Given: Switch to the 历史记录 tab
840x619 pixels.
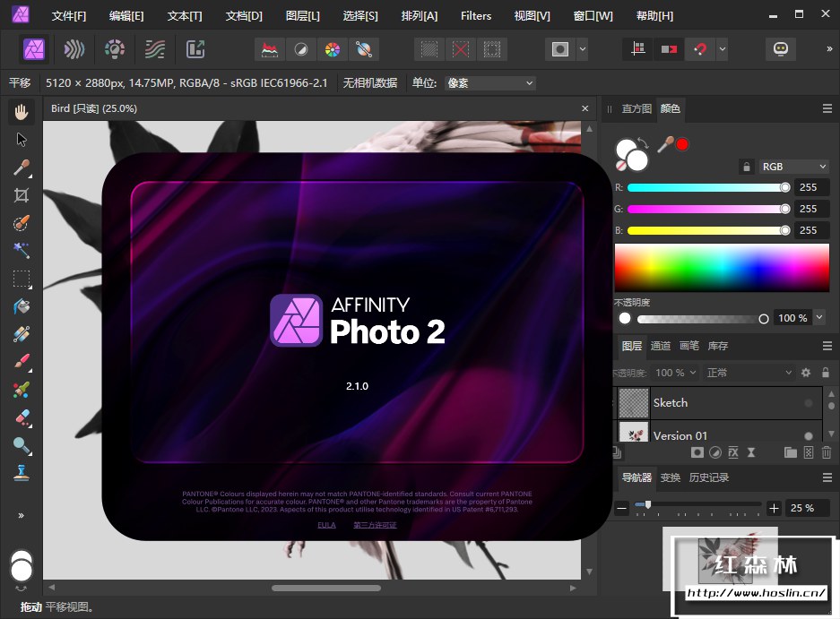Looking at the screenshot, I should (x=708, y=477).
